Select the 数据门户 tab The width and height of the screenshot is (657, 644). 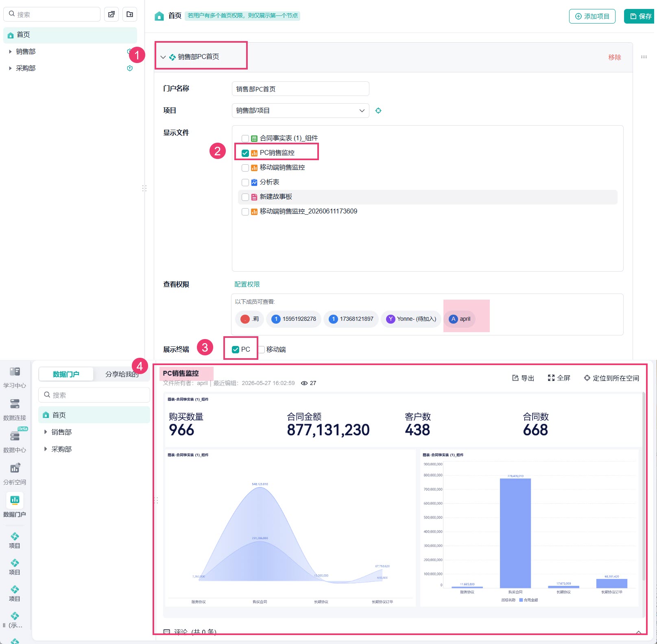[66, 374]
